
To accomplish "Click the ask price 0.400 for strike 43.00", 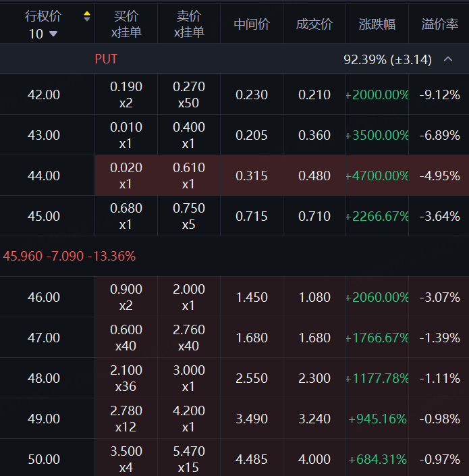I will [x=189, y=128].
